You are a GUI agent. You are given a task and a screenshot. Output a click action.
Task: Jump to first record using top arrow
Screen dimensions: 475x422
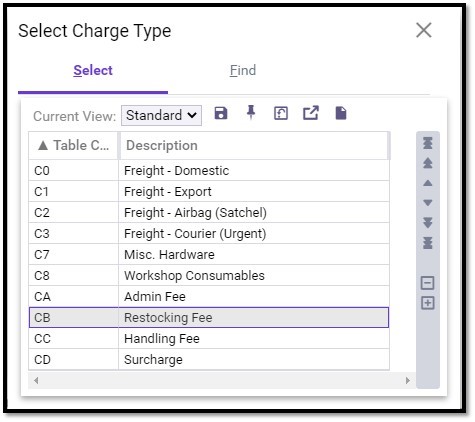pos(428,143)
